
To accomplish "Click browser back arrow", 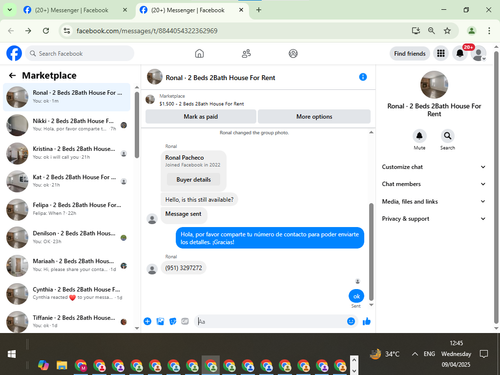I will coord(11,31).
